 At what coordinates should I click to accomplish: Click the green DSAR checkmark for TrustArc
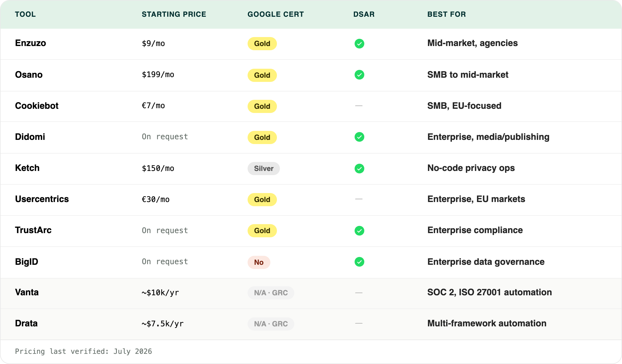click(359, 231)
